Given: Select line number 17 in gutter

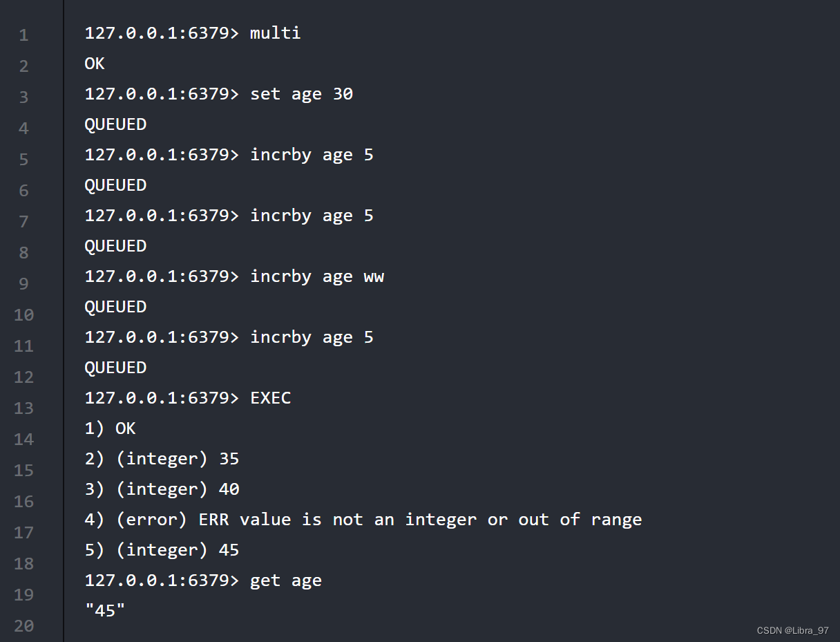Looking at the screenshot, I should [x=24, y=533].
